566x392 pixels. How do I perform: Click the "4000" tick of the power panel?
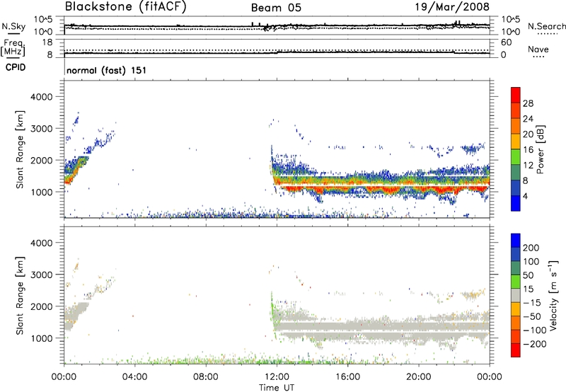[42, 97]
